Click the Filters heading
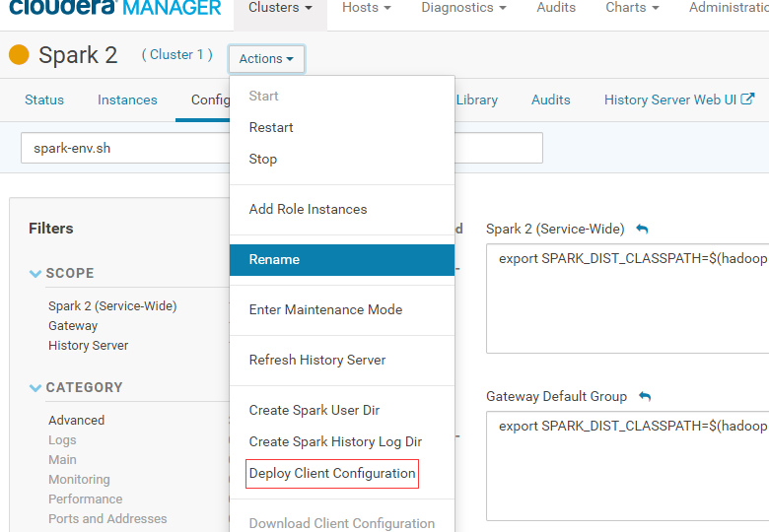The height and width of the screenshot is (532, 769). tap(51, 229)
